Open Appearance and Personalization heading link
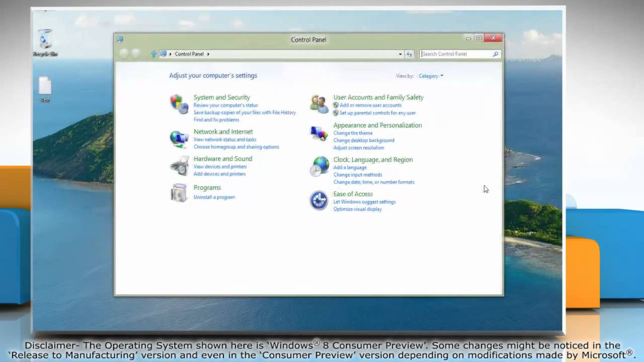Image resolution: width=644 pixels, height=362 pixels. pyautogui.click(x=377, y=125)
